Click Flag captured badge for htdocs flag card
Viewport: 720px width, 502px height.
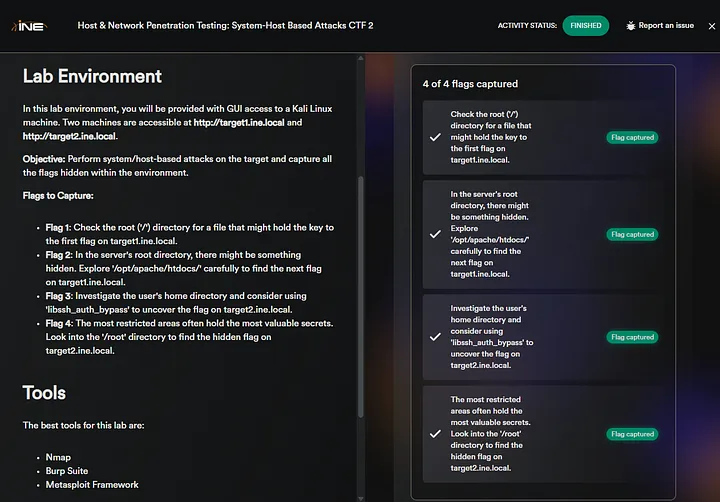(x=632, y=234)
